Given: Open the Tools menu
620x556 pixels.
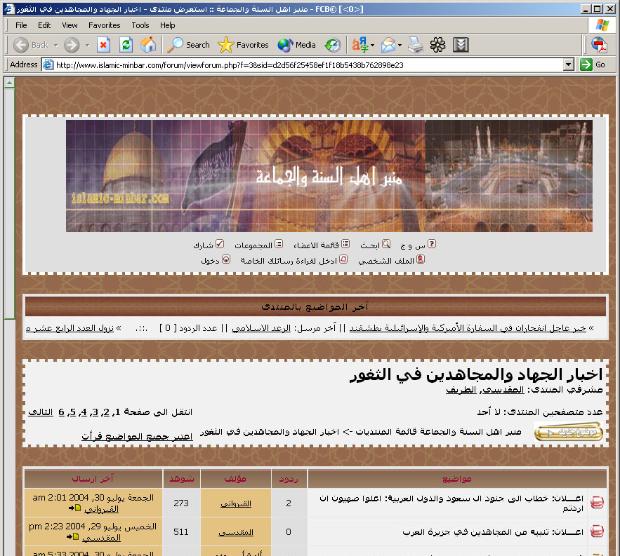Looking at the screenshot, I should [140, 25].
